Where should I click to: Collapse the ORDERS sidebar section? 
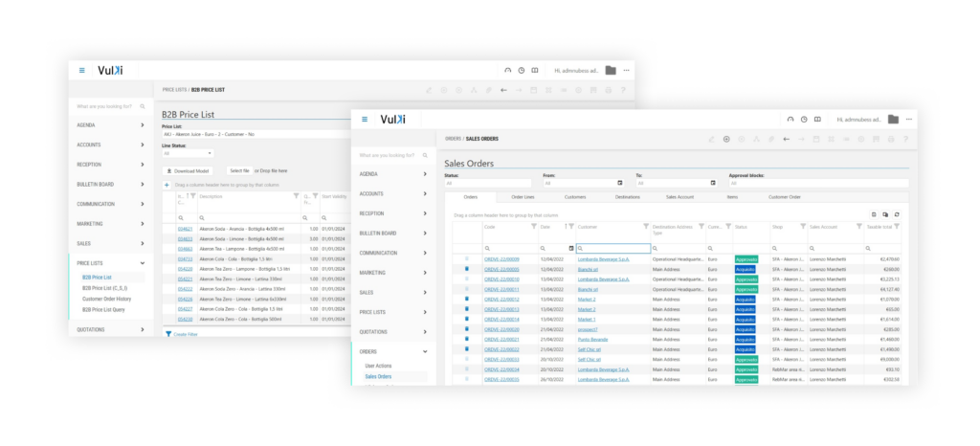(x=425, y=350)
